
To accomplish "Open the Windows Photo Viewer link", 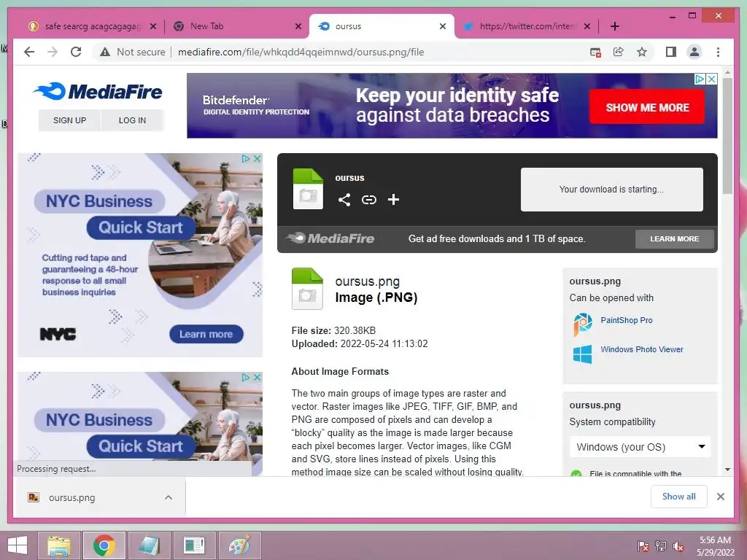I will click(x=642, y=349).
